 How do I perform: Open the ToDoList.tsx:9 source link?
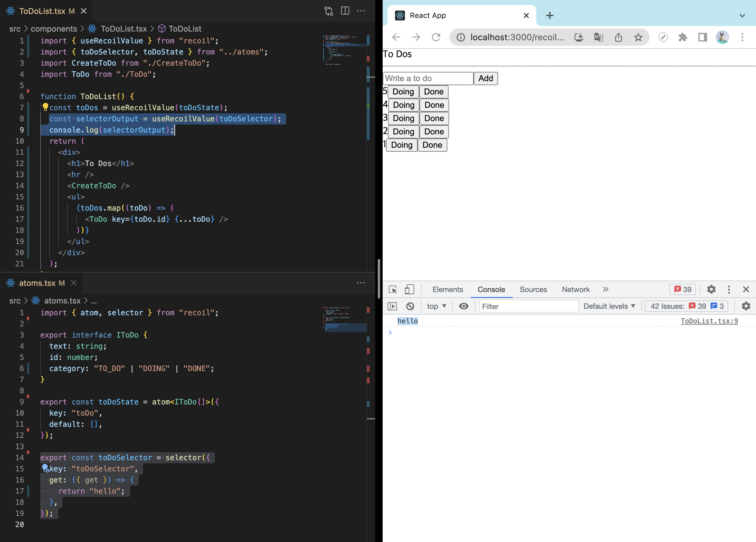[709, 321]
